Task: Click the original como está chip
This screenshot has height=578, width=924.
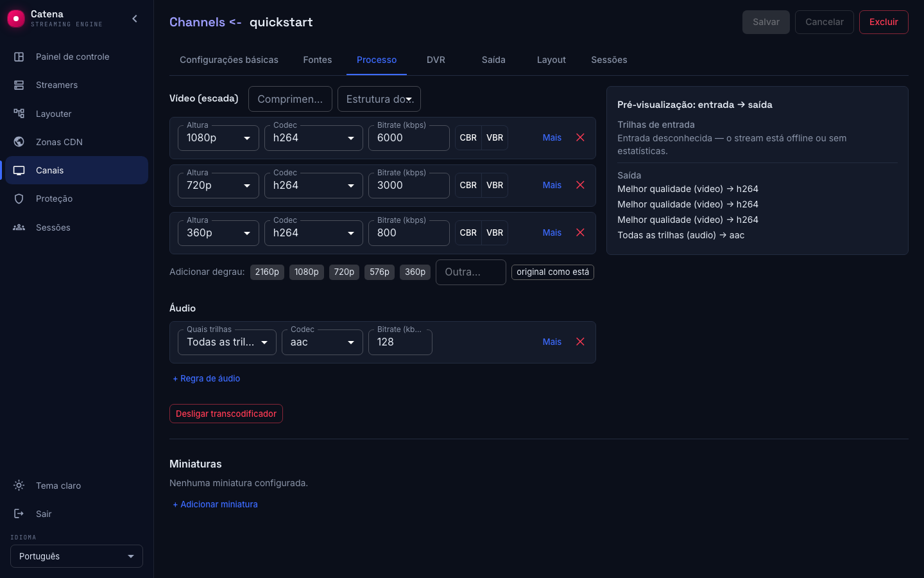Action: [552, 272]
